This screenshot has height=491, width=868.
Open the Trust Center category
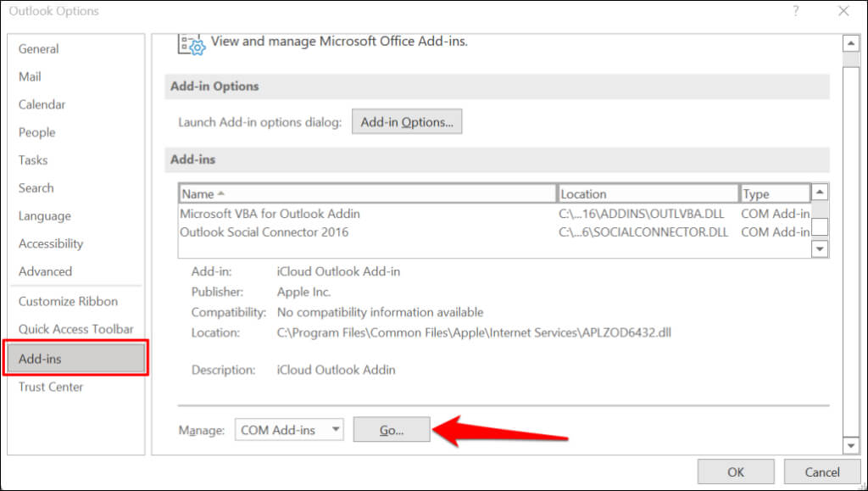[51, 387]
